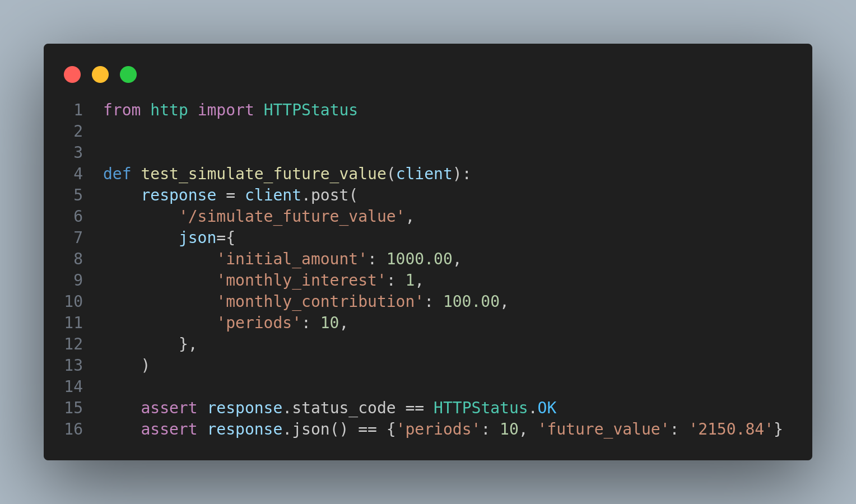Screen dimensions: 856x504
Task: Click line number 1 in gutter
Action: [x=78, y=110]
